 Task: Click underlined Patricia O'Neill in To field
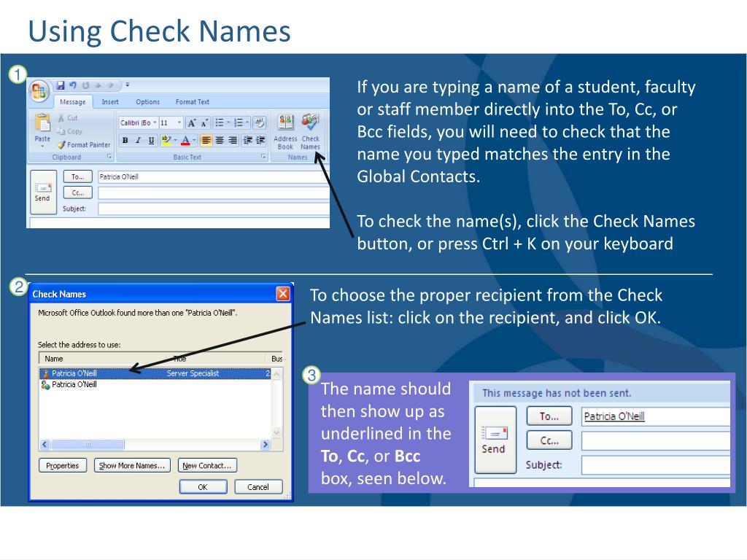(614, 416)
